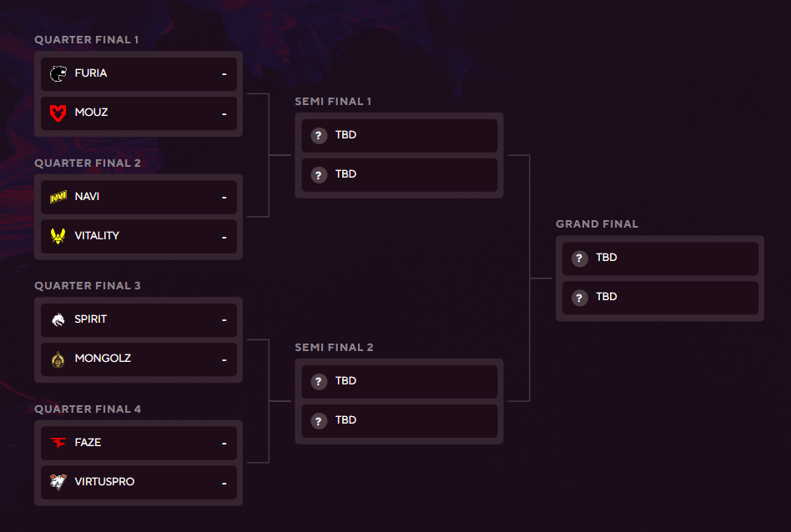Click the Vitality bee logo icon
The width and height of the screenshot is (791, 532).
click(58, 236)
